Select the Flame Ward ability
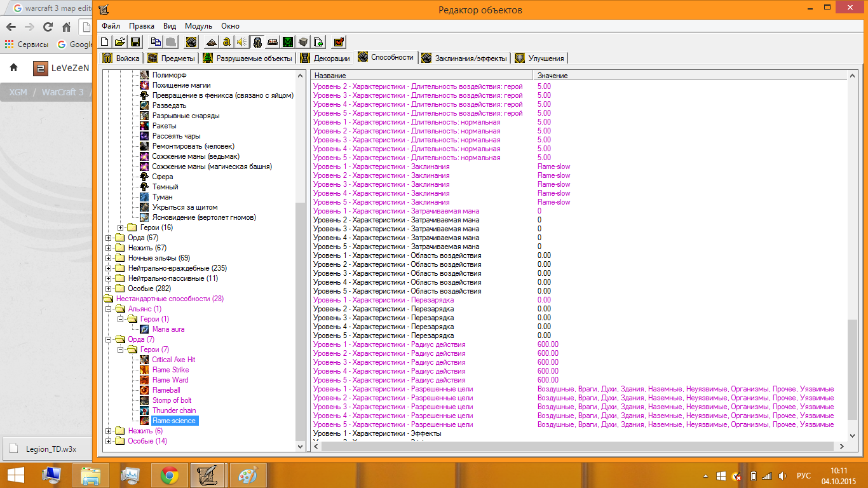The image size is (868, 488). [170, 380]
